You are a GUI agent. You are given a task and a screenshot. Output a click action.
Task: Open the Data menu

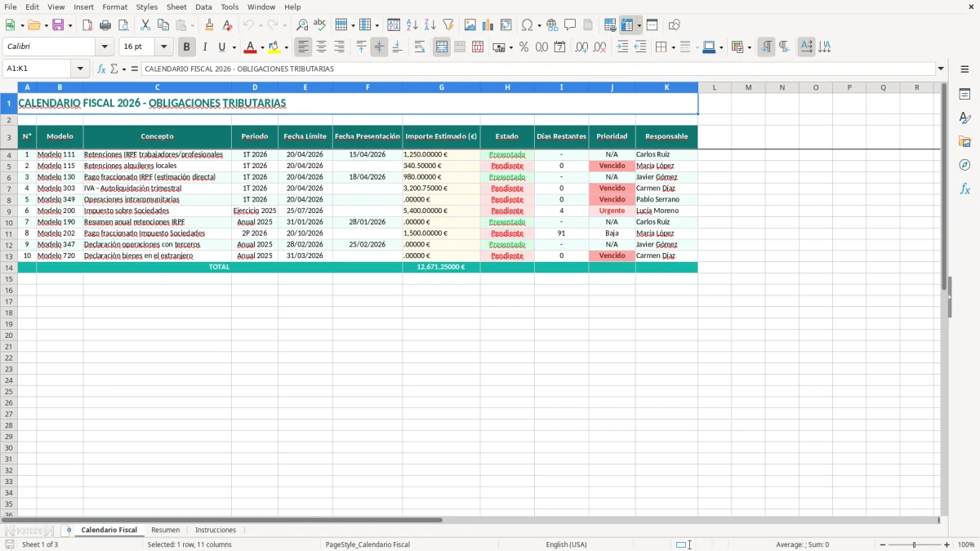[203, 7]
